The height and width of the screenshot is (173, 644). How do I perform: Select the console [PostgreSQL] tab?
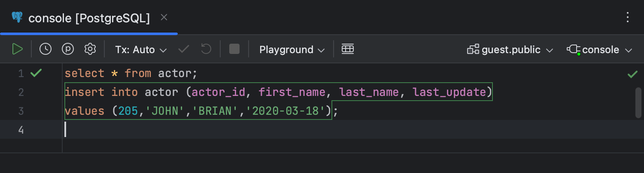tap(89, 18)
